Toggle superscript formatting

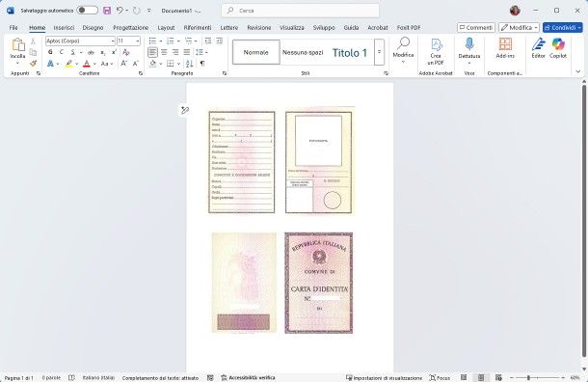[114, 52]
